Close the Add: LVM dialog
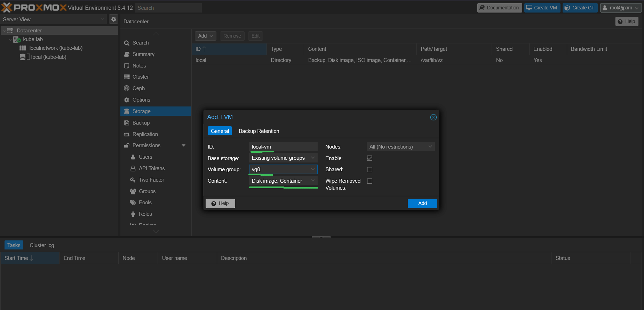644x310 pixels. click(x=433, y=117)
